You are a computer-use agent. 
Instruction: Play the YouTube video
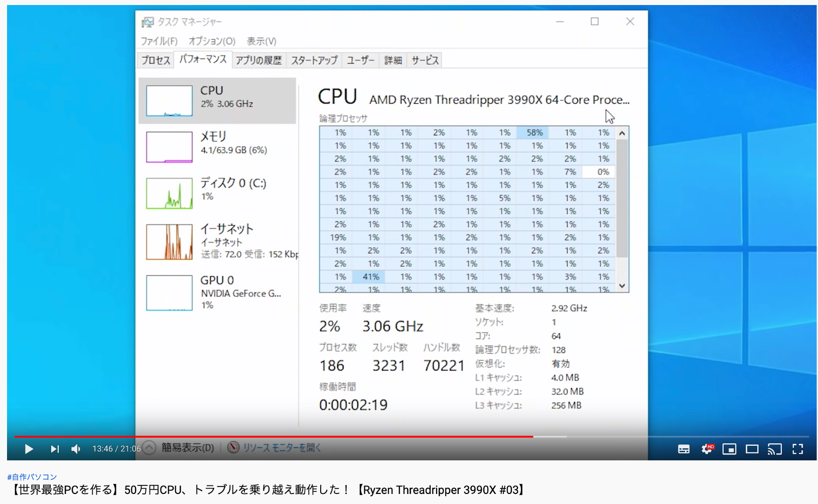pyautogui.click(x=29, y=449)
